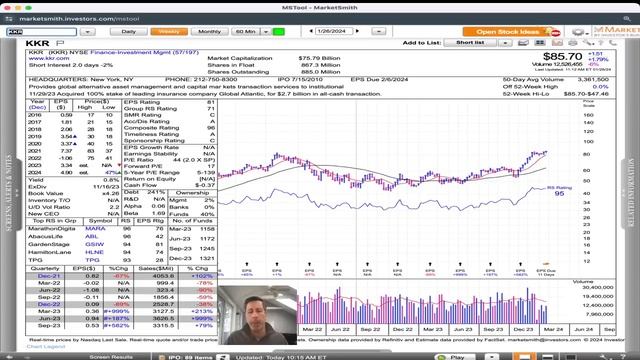Click the help icon in bottom bar
The image size is (640, 360).
[x=623, y=357]
